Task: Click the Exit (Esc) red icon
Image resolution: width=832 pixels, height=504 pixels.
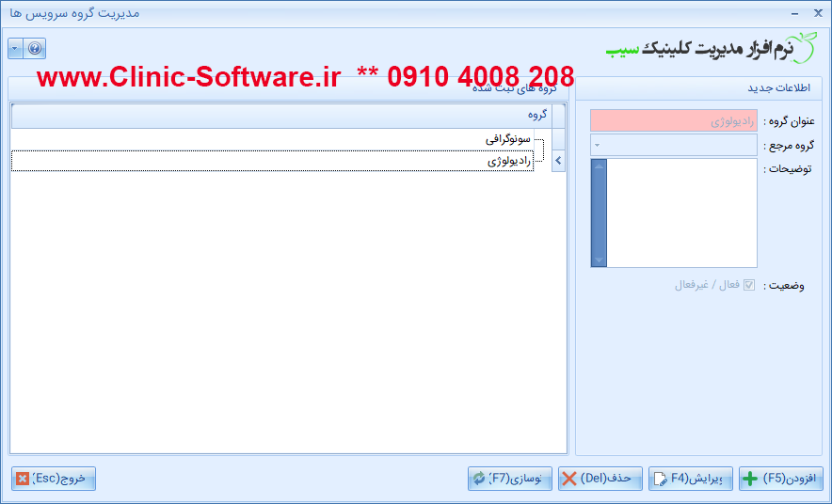Action: click(23, 479)
